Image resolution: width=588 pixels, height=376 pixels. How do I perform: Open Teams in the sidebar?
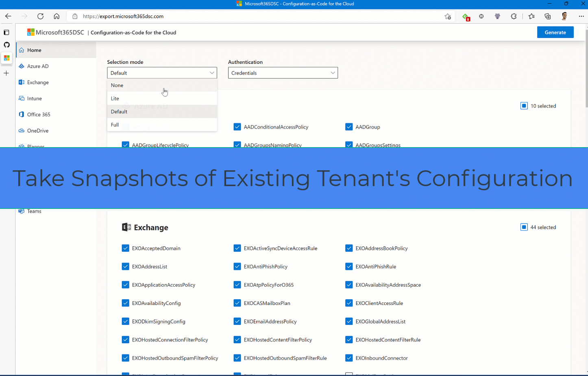coord(56,211)
